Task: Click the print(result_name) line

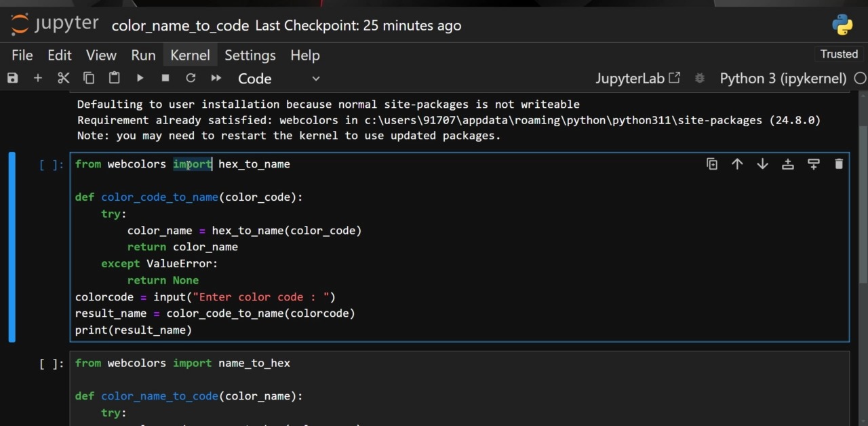Action: click(134, 330)
